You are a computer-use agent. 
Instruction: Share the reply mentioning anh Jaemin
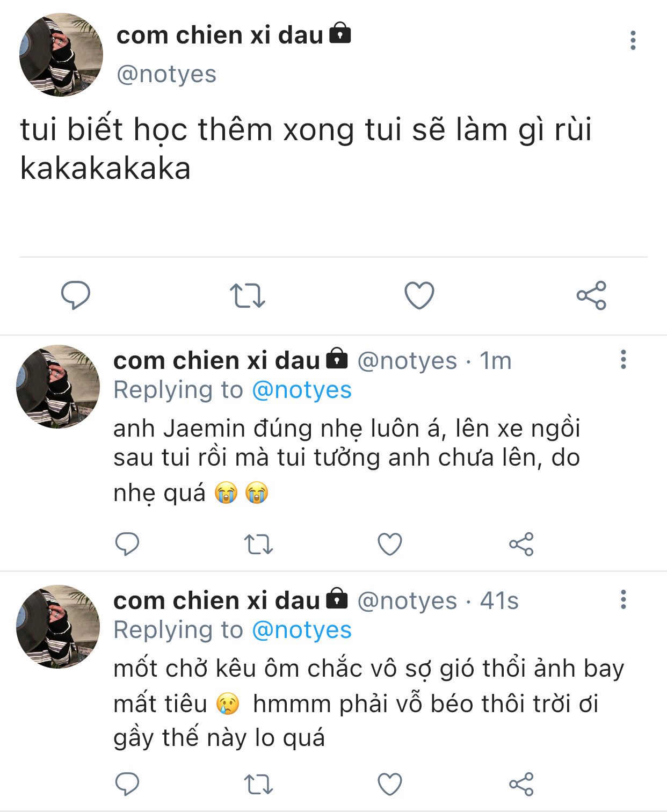click(521, 544)
